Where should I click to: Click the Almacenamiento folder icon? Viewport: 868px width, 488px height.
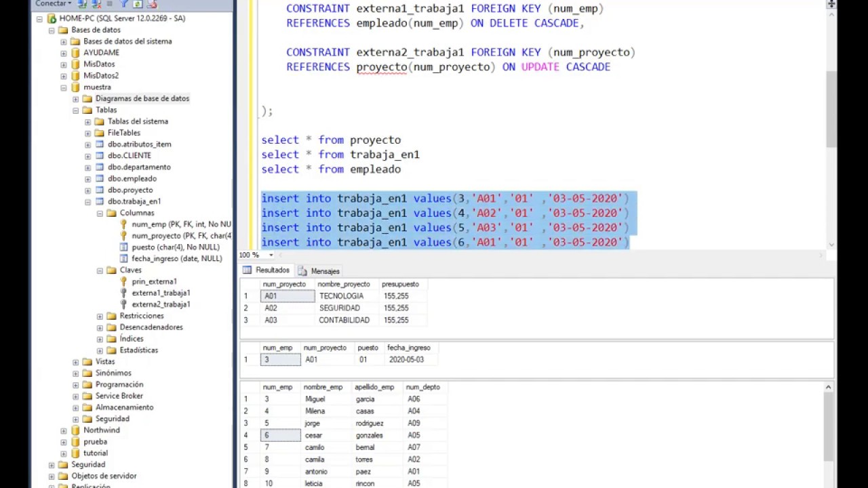[x=87, y=407]
